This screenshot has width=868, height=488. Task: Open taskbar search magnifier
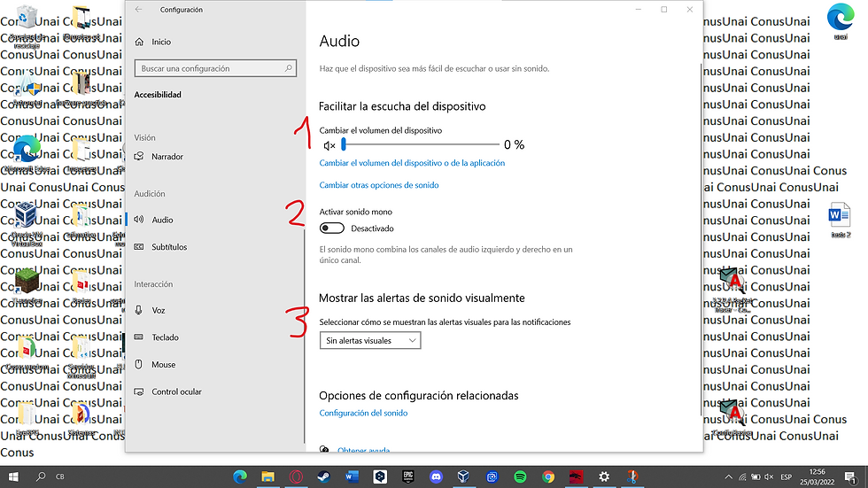[41, 476]
